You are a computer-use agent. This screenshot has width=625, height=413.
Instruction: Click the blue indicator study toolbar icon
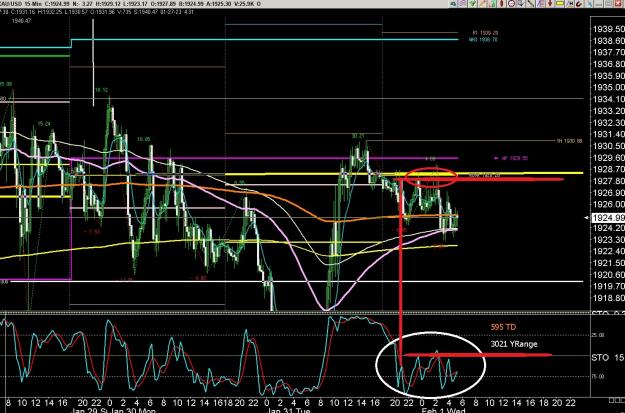tap(570, 4)
